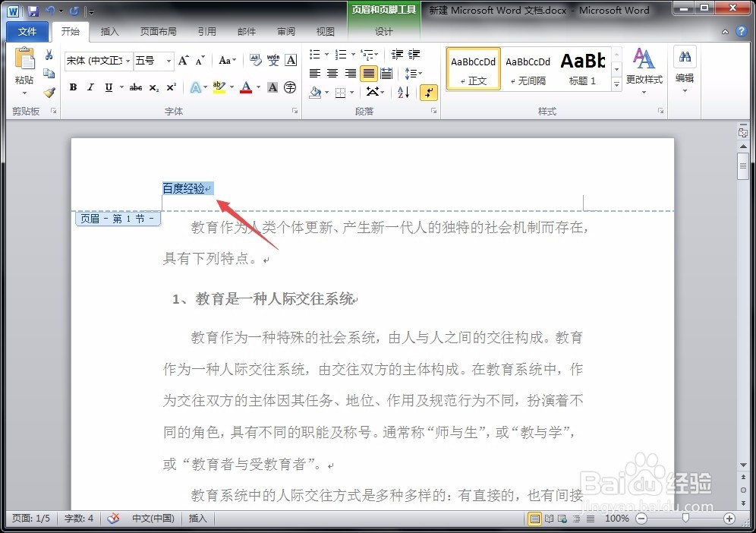Viewport: 756px width, 533px height.
Task: Click 中文(中国) language in status bar
Action: [x=153, y=519]
